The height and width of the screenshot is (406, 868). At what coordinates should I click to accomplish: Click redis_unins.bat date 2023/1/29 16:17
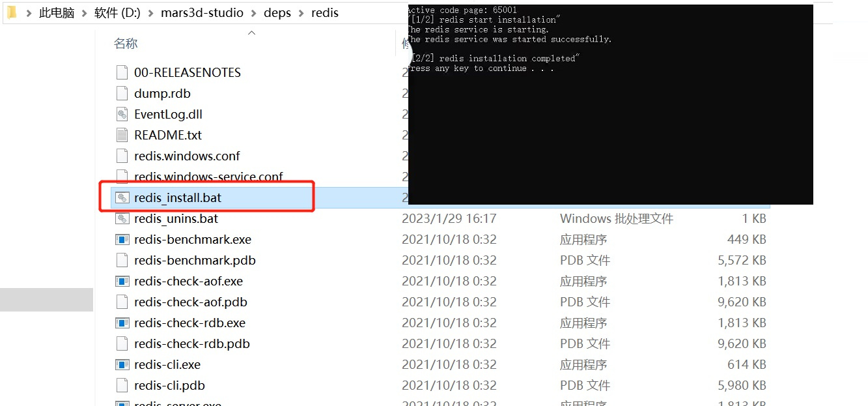pos(449,218)
